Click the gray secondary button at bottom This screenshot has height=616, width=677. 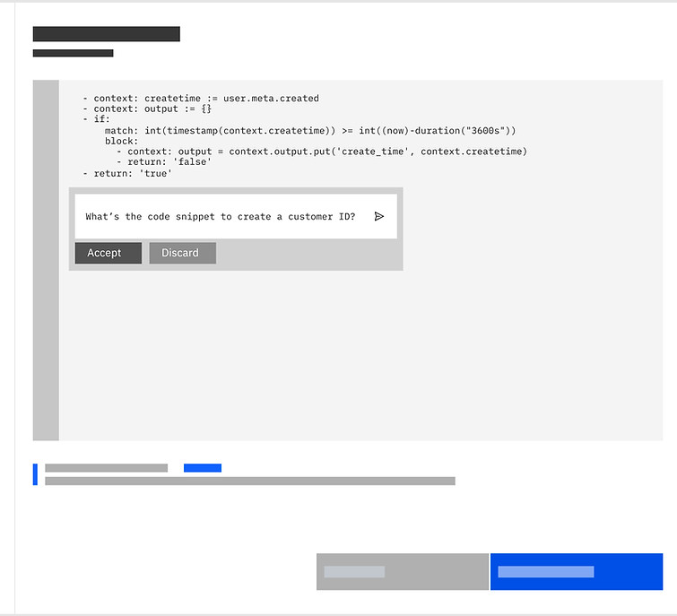[x=403, y=571]
